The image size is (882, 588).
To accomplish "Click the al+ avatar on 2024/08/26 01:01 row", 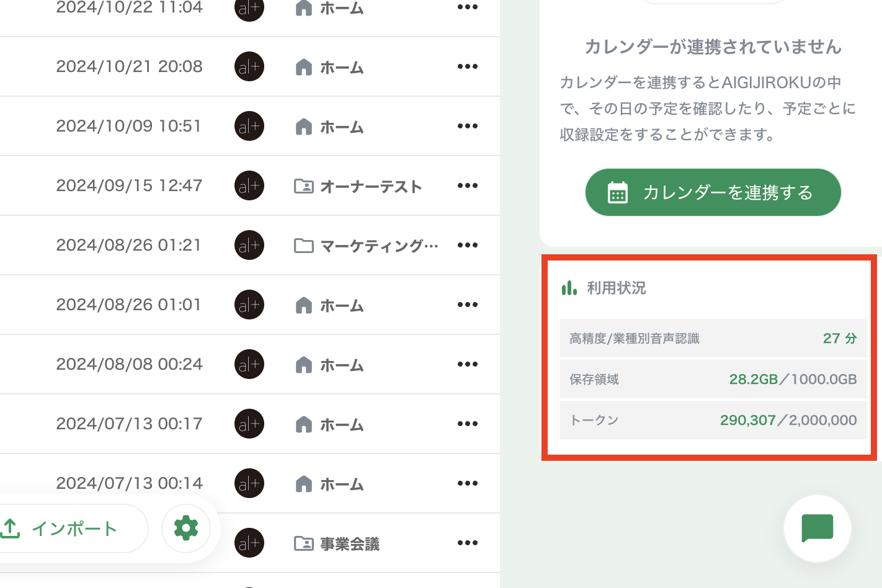I will (249, 305).
